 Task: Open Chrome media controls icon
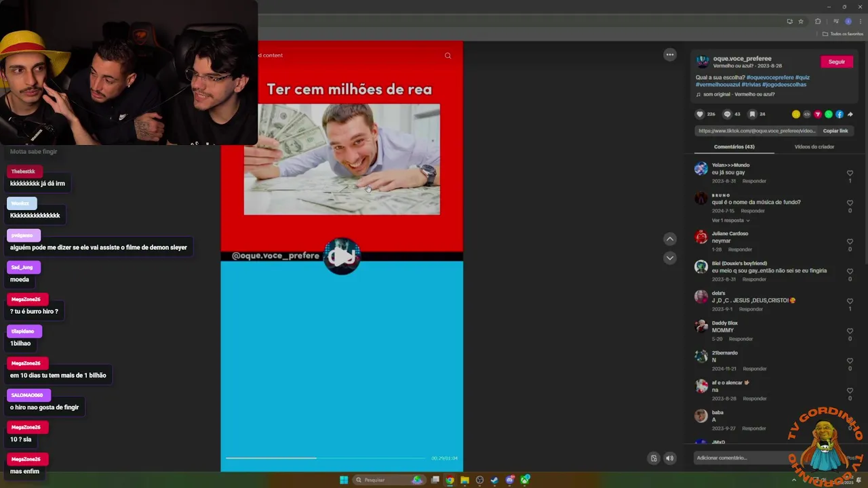point(836,21)
